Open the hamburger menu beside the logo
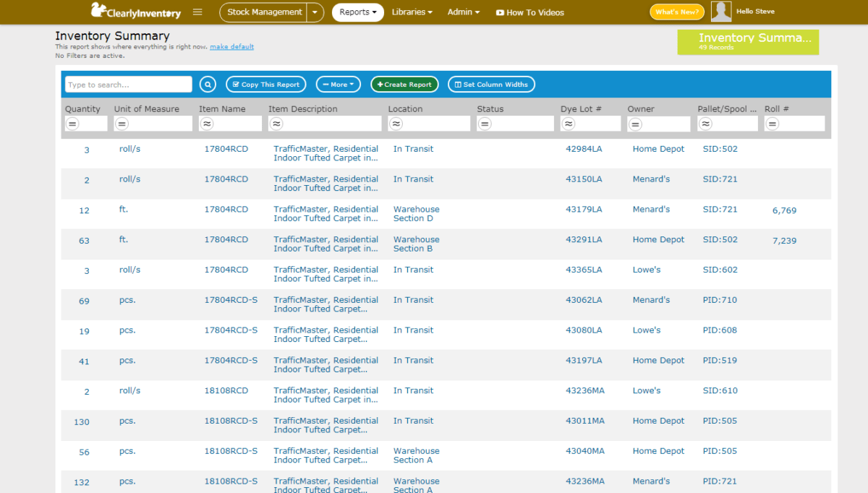Image resolution: width=868 pixels, height=493 pixels. tap(196, 12)
